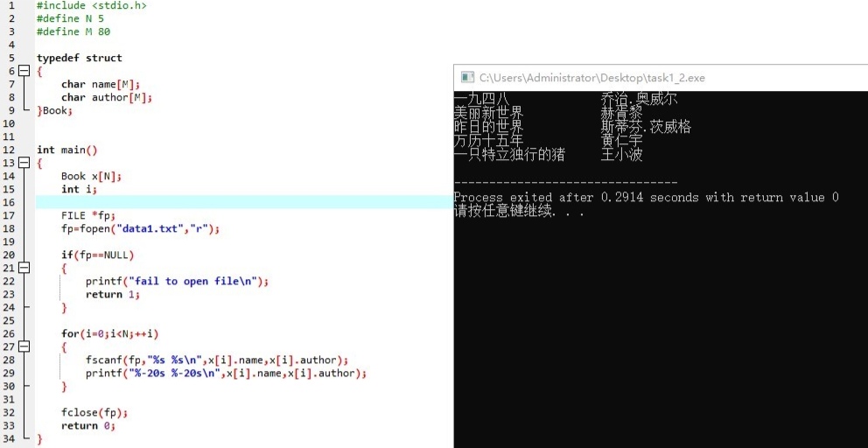Click the '#define N 5' line

pos(70,18)
